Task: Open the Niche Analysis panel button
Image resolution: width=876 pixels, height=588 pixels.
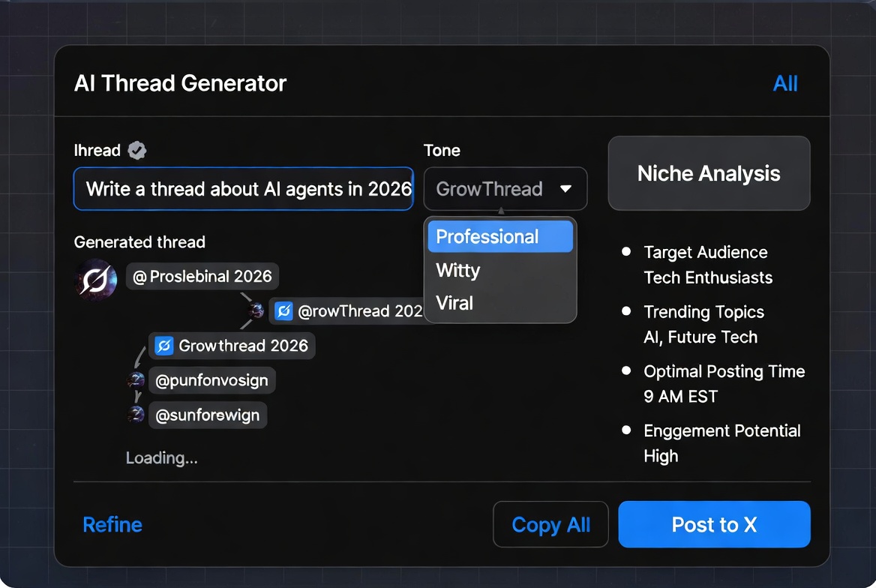Action: (709, 173)
